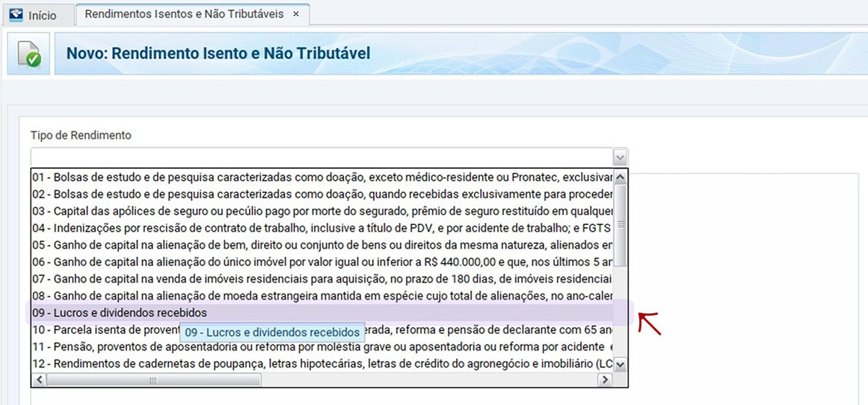Close the Rendimentos Isentos e Não Tributáveis tab
Viewport: 868px width, 405px height.
point(295,14)
